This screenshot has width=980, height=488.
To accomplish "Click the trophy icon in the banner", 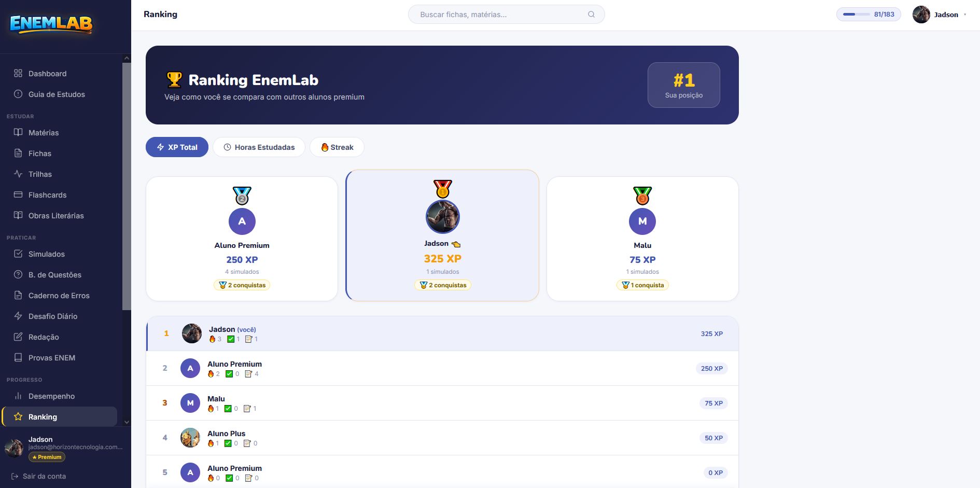I will tap(174, 80).
